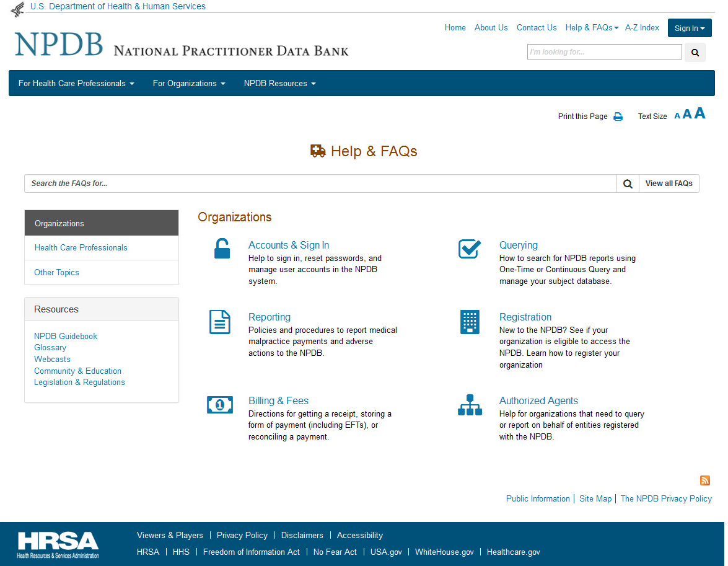This screenshot has width=728, height=566.
Task: Click the View all FAQs button
Action: pyautogui.click(x=669, y=184)
